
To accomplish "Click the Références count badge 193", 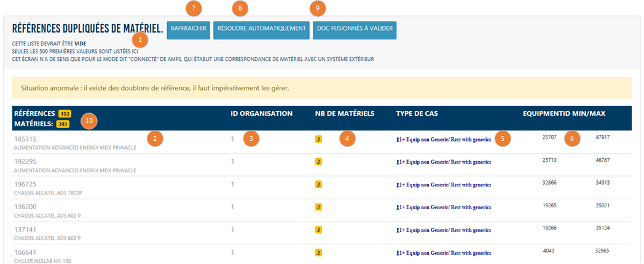I will [65, 114].
